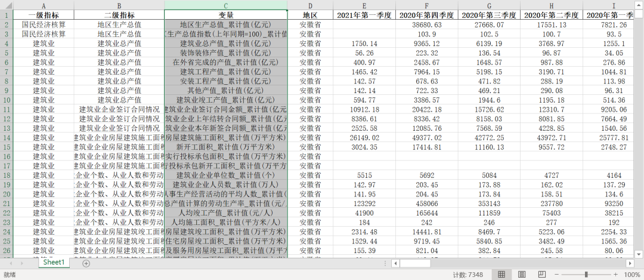Click the header cell 一级指标
Viewport: 644px width, 280px height.
click(44, 15)
